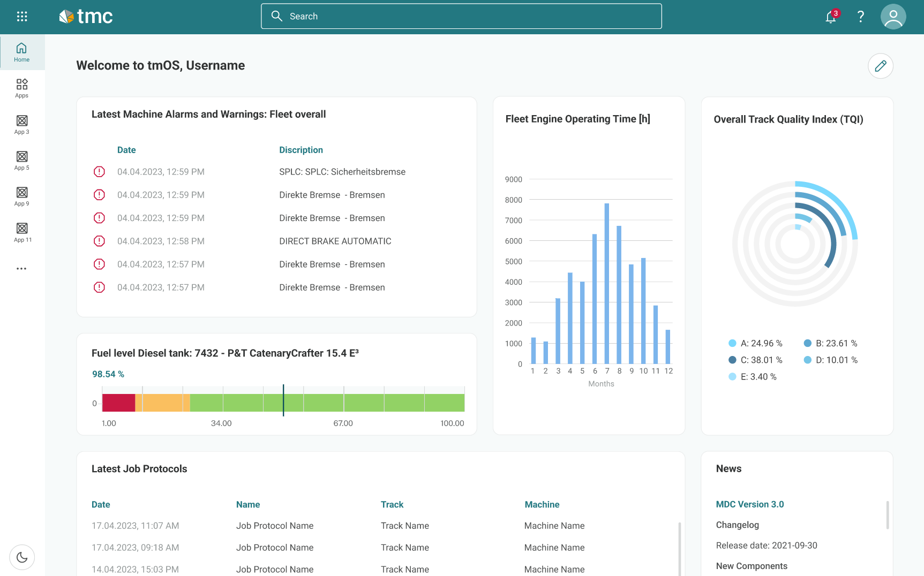The width and height of the screenshot is (924, 576).
Task: Click month 7 bar in chart
Action: [x=607, y=284]
